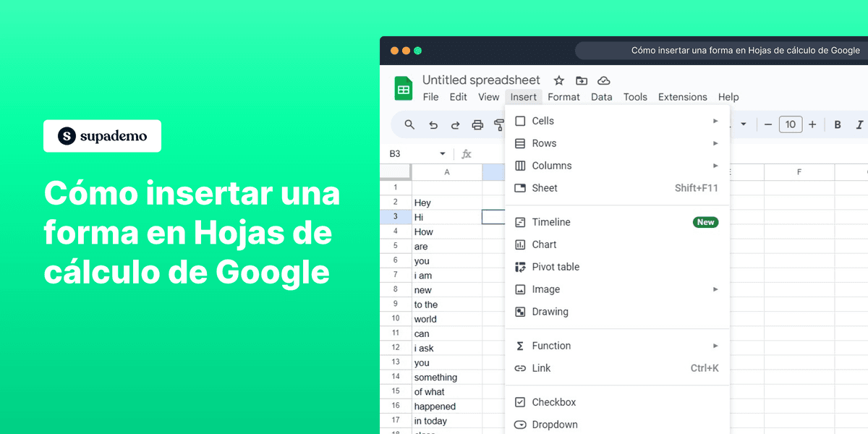868x434 pixels.
Task: Select the Redo icon
Action: point(455,124)
